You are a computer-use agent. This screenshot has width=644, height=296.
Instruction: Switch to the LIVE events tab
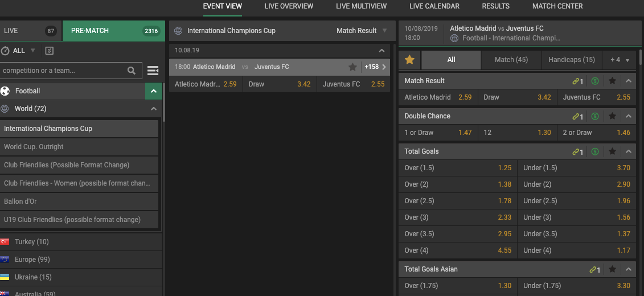31,31
